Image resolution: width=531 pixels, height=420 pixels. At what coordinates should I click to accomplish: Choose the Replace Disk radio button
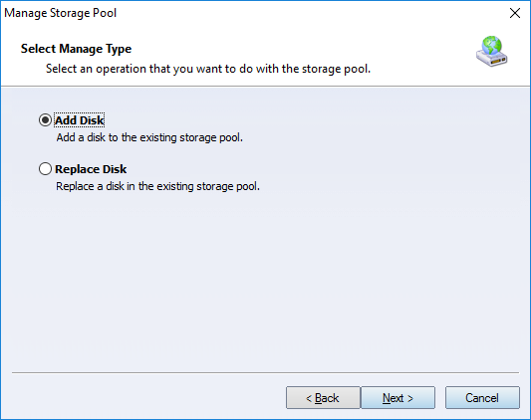tap(45, 169)
